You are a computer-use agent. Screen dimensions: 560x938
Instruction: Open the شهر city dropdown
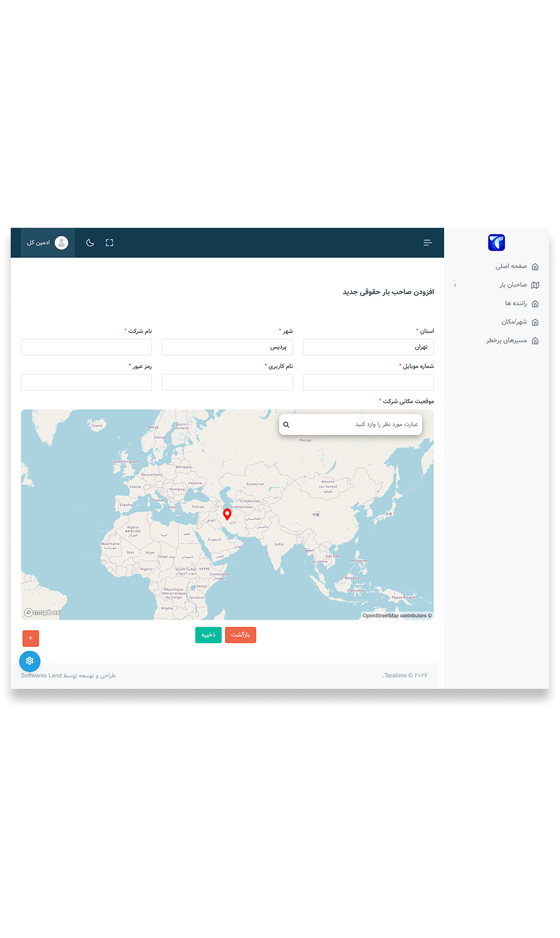(x=227, y=347)
